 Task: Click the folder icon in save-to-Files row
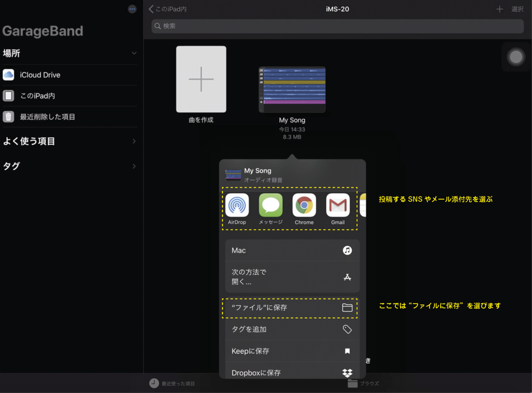click(348, 307)
